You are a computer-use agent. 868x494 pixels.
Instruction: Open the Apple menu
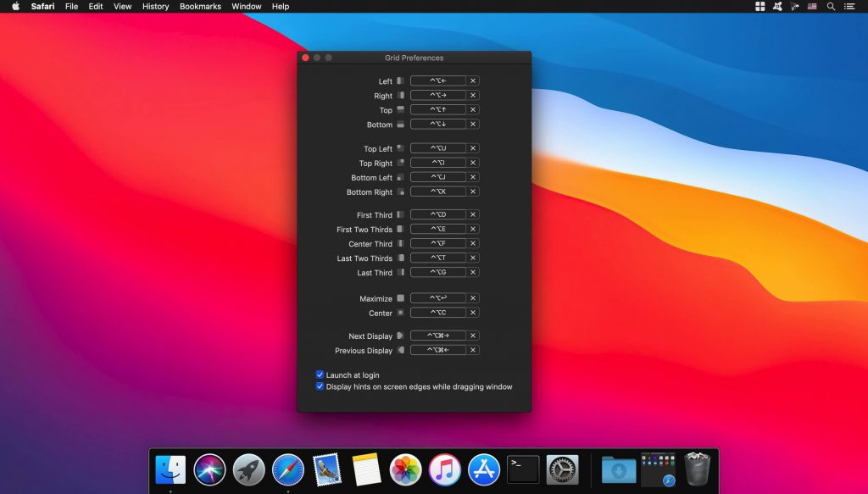(15, 6)
